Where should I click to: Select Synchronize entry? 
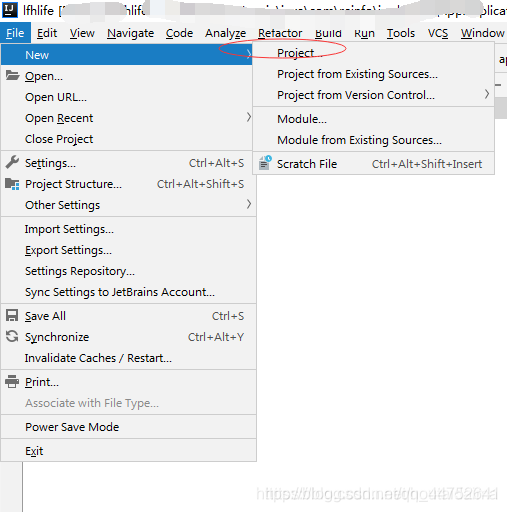point(128,337)
